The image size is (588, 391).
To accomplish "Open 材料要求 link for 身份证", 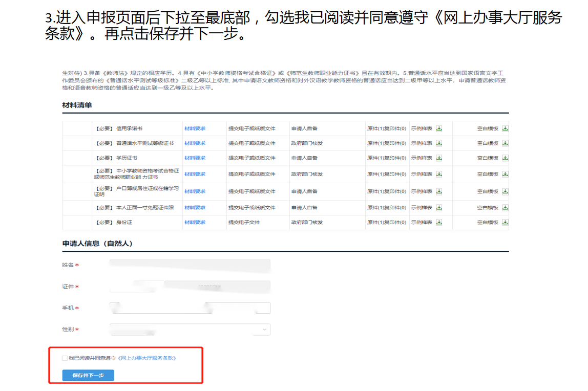I will (195, 223).
